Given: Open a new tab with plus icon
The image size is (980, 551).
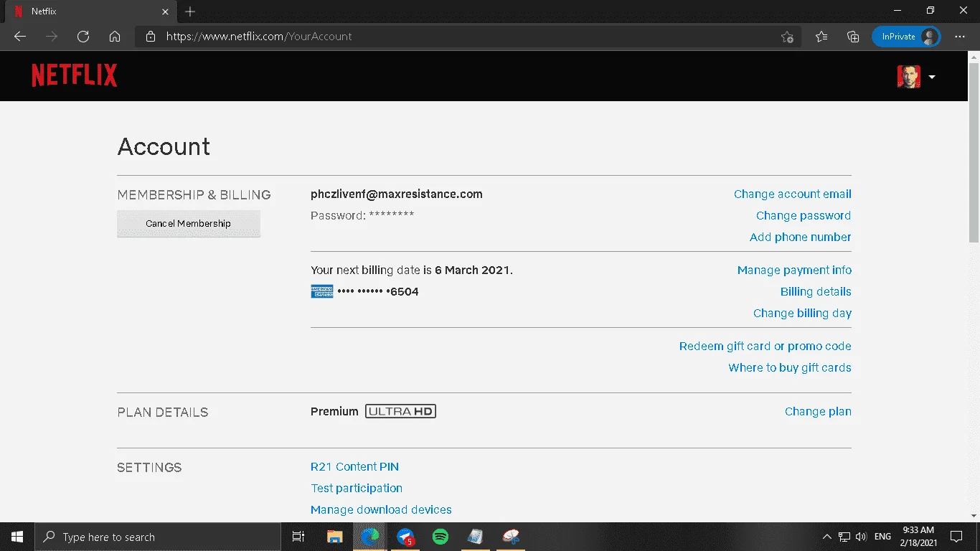Looking at the screenshot, I should 189,11.
